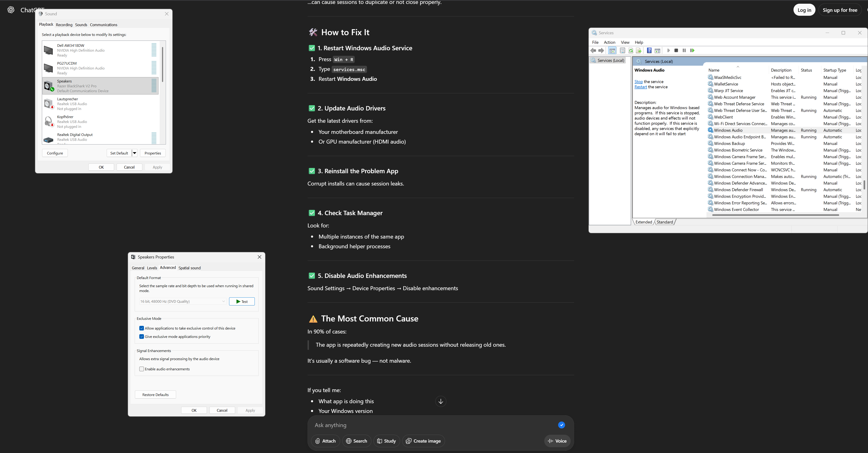Check Enable audio enhancements

click(x=142, y=369)
